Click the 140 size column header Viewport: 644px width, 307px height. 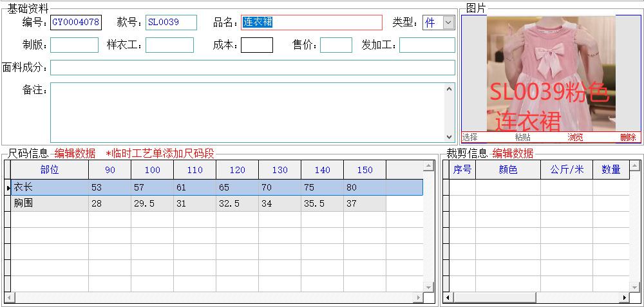click(x=323, y=170)
